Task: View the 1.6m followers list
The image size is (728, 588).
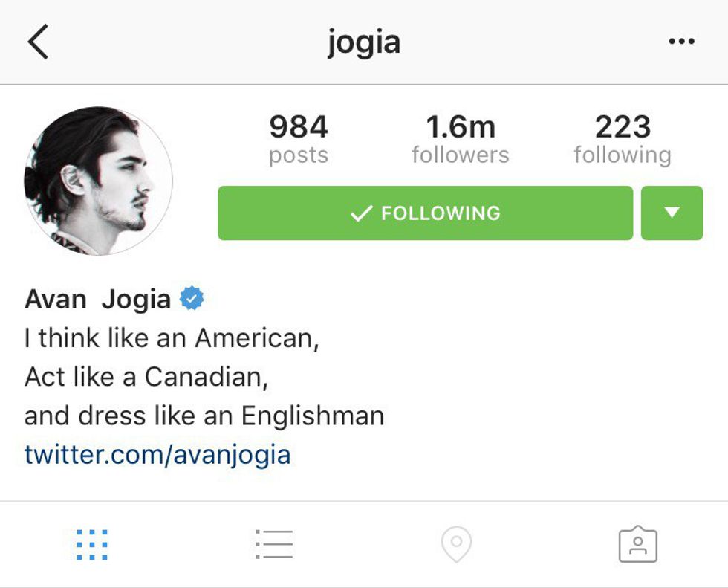Action: coord(461,139)
